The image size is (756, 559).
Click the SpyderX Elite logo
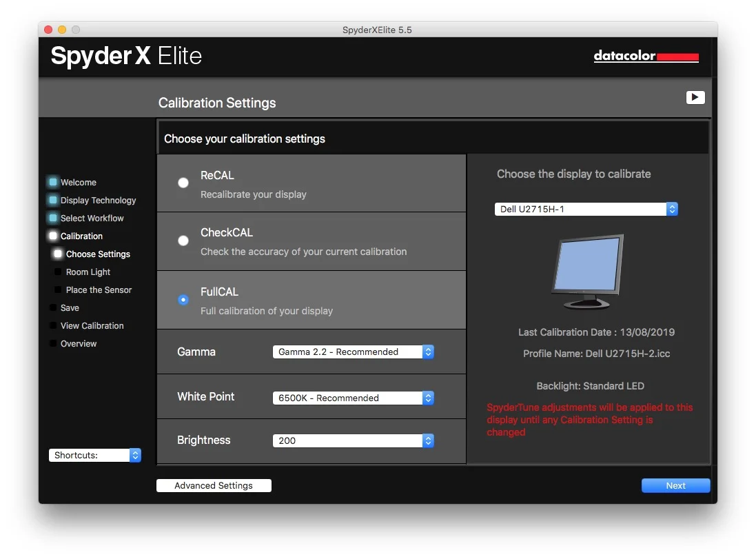click(x=126, y=56)
